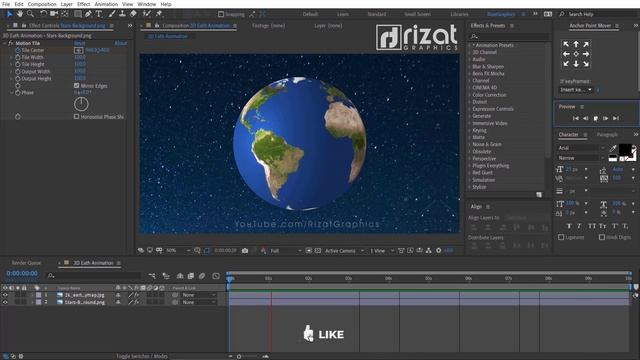The height and width of the screenshot is (360, 640).
Task: Move anchor point to top-left arrow
Action: 566,44
